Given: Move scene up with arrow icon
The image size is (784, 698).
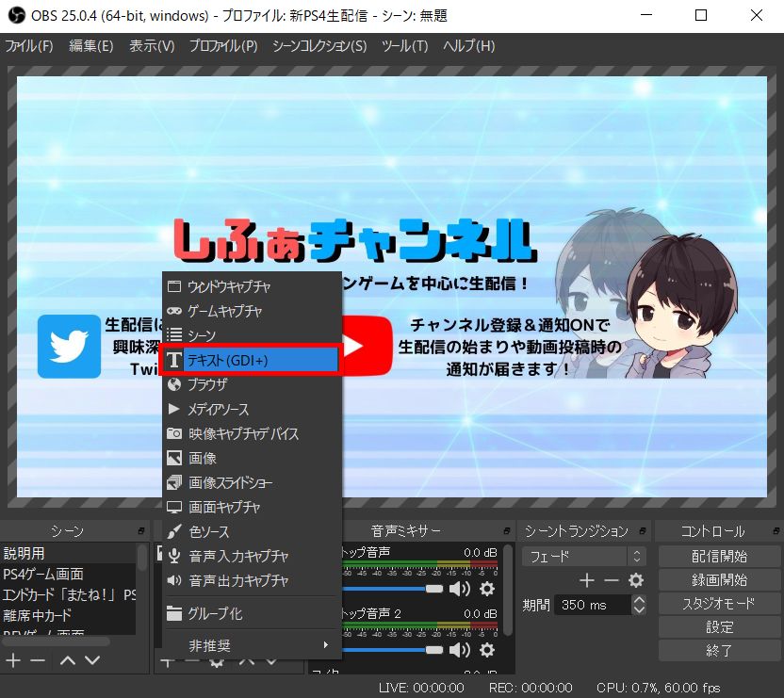Looking at the screenshot, I should 68,660.
